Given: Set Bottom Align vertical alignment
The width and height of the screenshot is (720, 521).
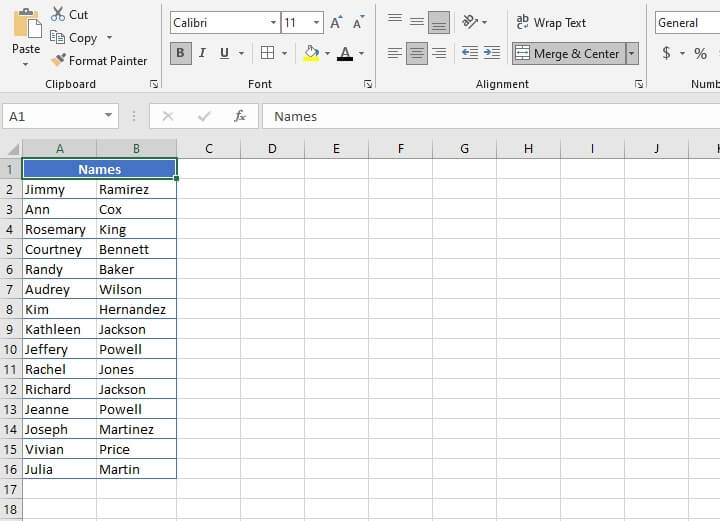Looking at the screenshot, I should (x=439, y=22).
